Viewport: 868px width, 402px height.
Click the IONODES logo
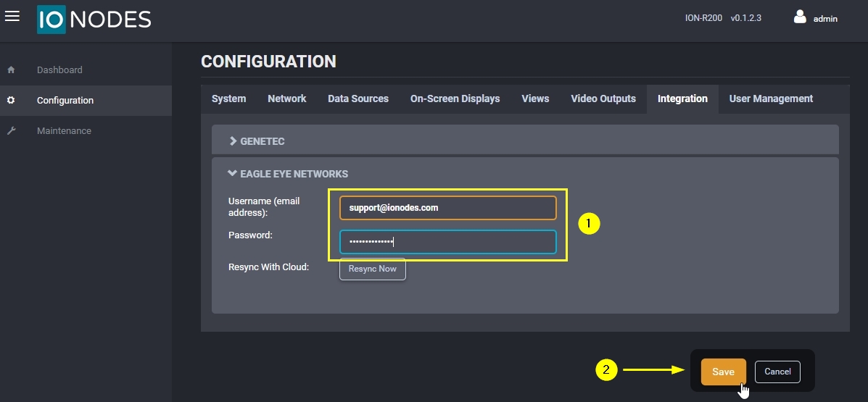(x=94, y=20)
